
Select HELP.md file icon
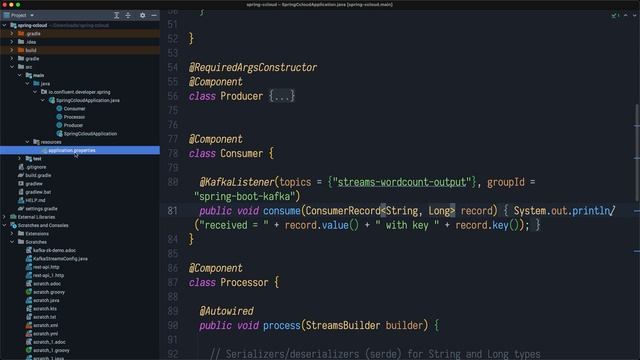pyautogui.click(x=21, y=200)
